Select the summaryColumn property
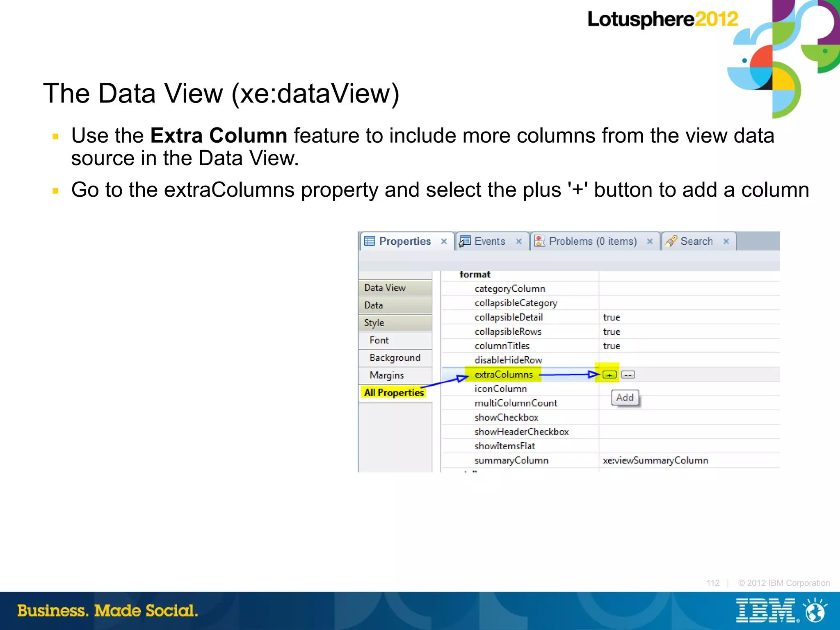Viewport: 840px width, 630px height. coord(511,461)
